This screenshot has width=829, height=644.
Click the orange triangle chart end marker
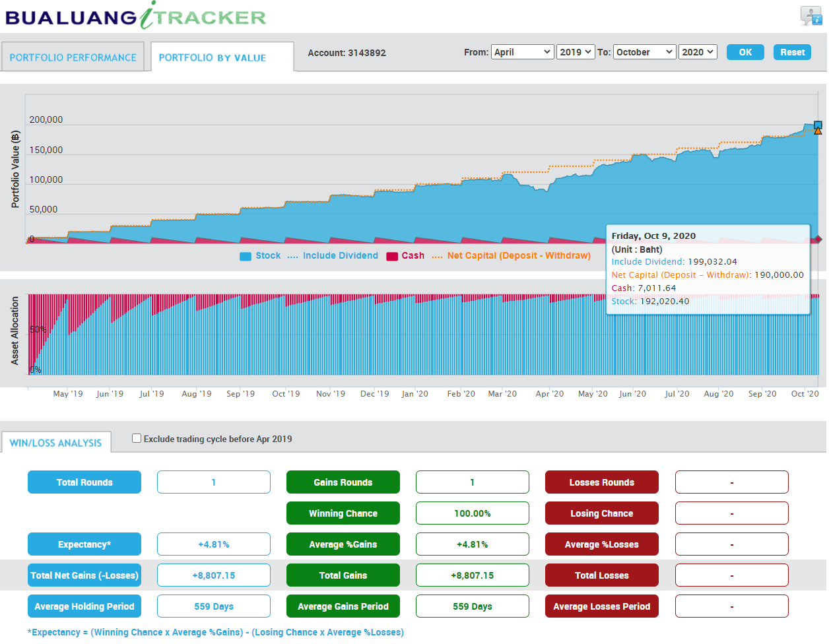[x=818, y=131]
